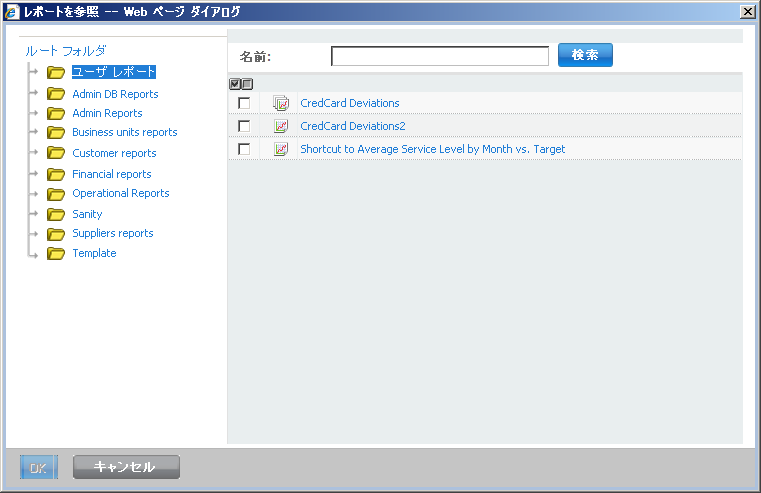Open the Admin DB Reports folder
The image size is (761, 493).
click(x=116, y=94)
